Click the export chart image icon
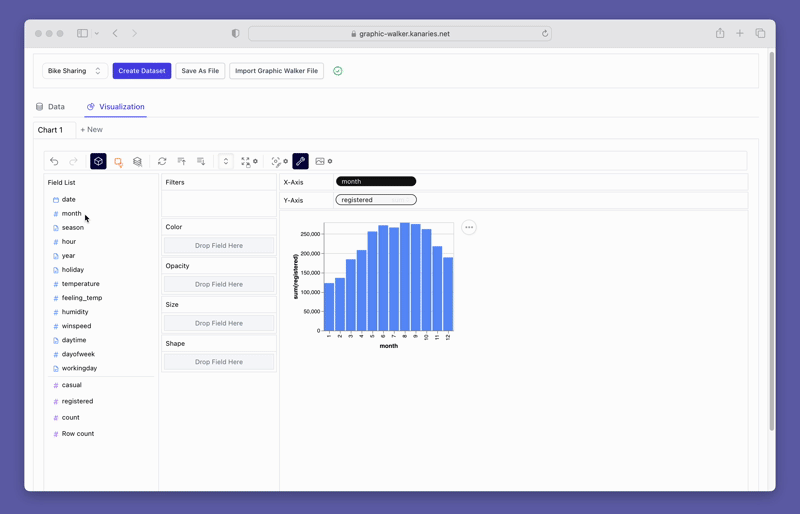This screenshot has width=800, height=514. pyautogui.click(x=320, y=161)
